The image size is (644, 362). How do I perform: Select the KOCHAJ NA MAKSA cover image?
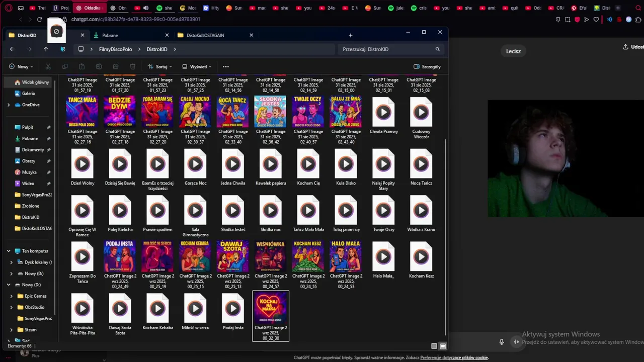[271, 316]
